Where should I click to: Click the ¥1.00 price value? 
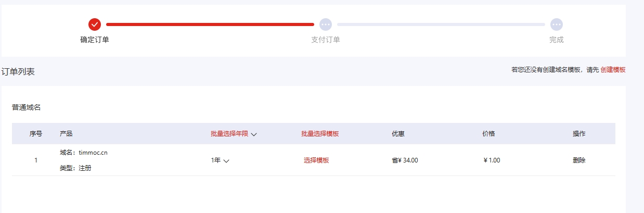click(492, 160)
